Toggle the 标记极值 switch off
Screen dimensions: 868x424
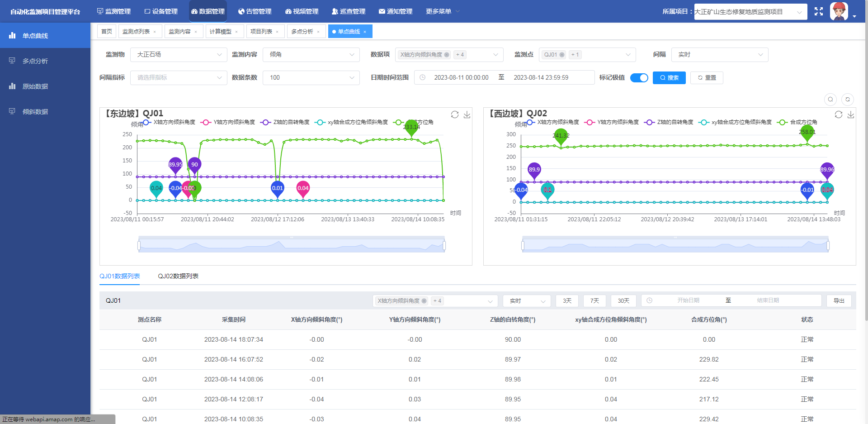[639, 78]
